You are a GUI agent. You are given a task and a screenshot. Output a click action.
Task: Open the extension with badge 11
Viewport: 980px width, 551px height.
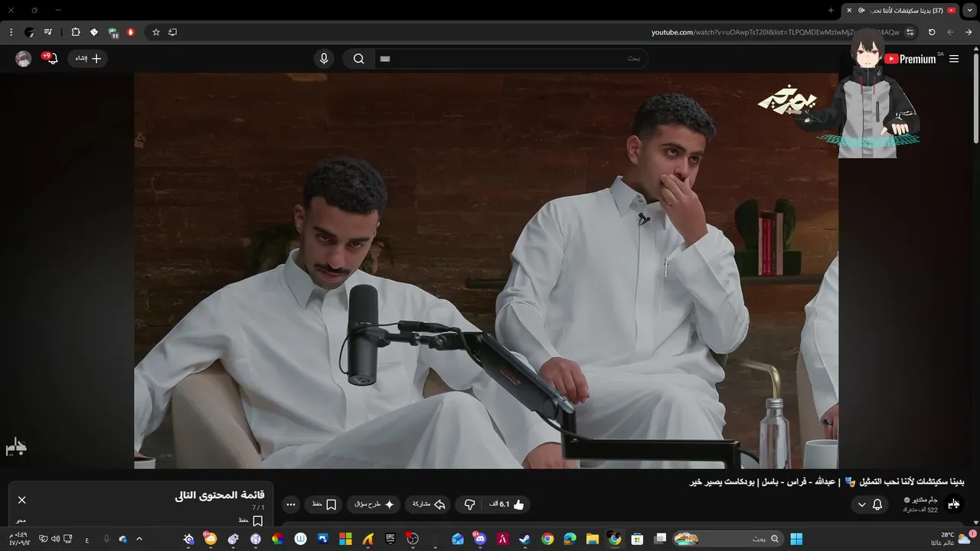(x=113, y=32)
